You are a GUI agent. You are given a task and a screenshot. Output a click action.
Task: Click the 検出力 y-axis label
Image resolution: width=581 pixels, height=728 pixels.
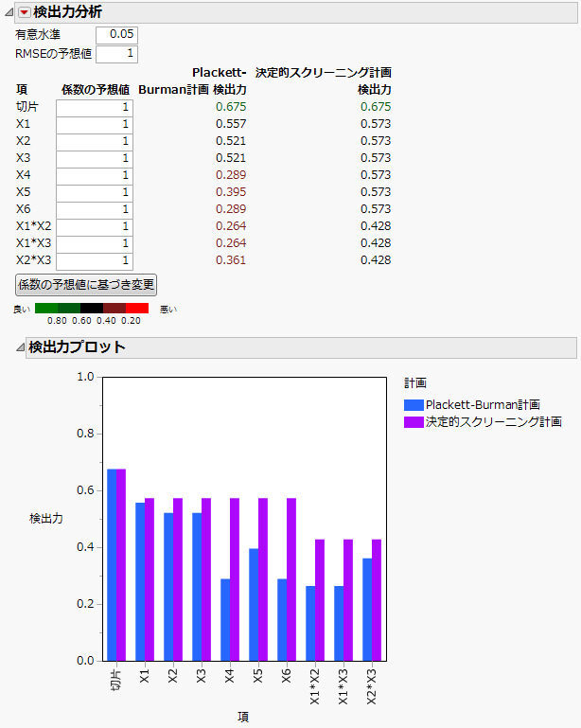tap(46, 519)
